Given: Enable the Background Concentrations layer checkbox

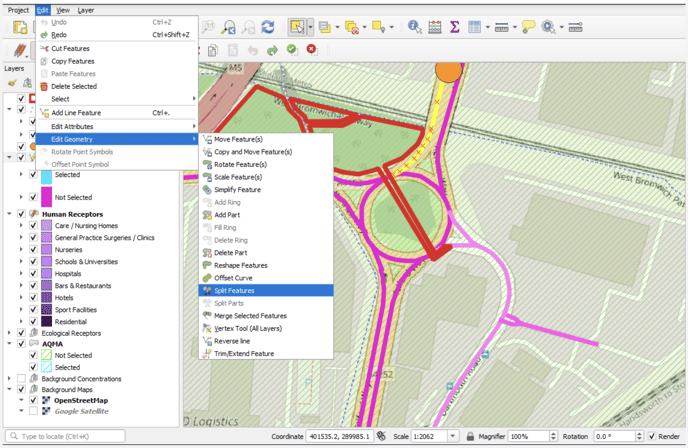Looking at the screenshot, I should [x=20, y=379].
